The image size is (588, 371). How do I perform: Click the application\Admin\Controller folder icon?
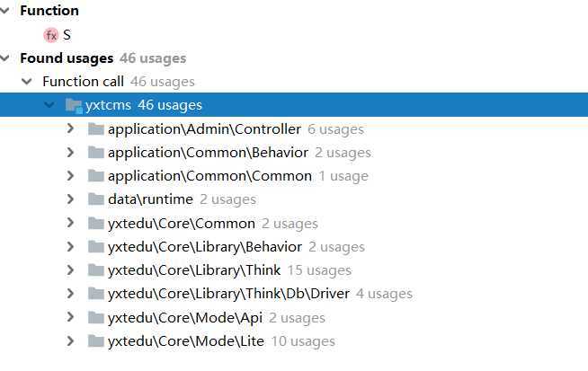(x=96, y=129)
